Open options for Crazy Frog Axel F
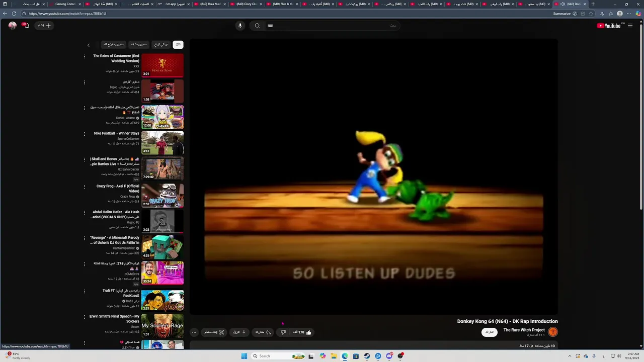The height and width of the screenshot is (362, 644). [x=85, y=187]
